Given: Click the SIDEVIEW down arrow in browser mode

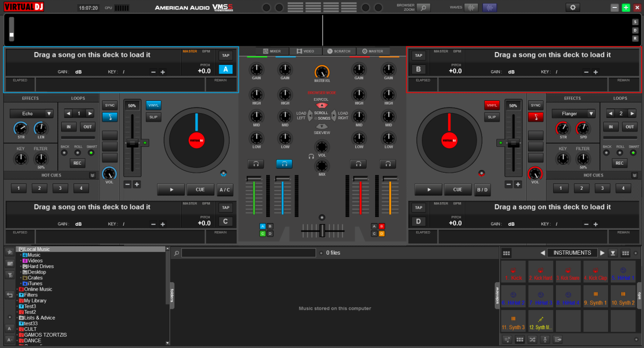Looking at the screenshot, I should 321,126.
